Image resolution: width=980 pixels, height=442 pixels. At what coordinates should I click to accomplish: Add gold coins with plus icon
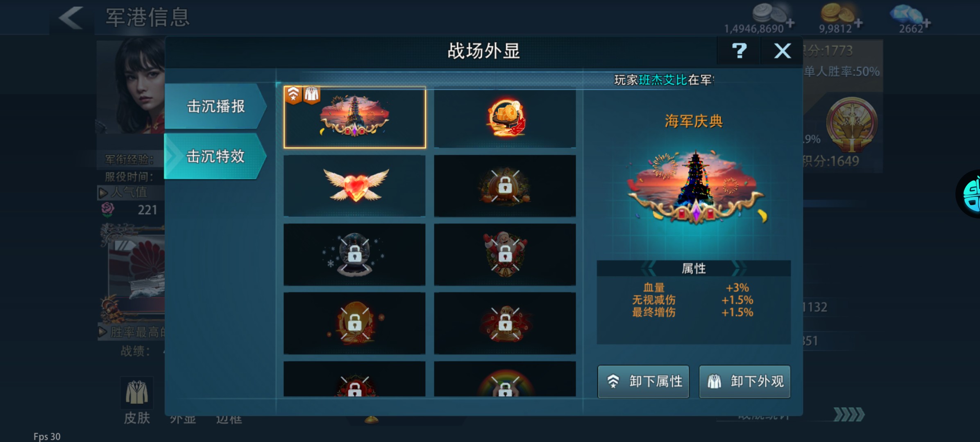tap(858, 23)
